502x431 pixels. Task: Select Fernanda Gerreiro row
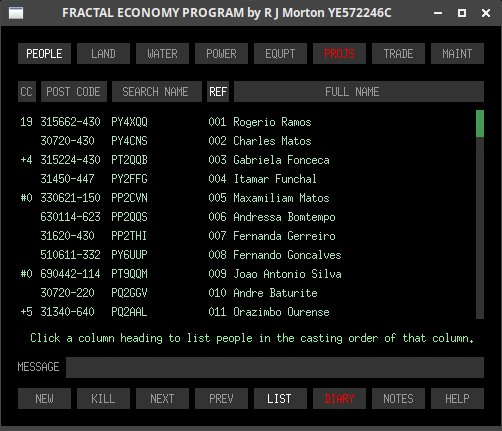pos(284,236)
